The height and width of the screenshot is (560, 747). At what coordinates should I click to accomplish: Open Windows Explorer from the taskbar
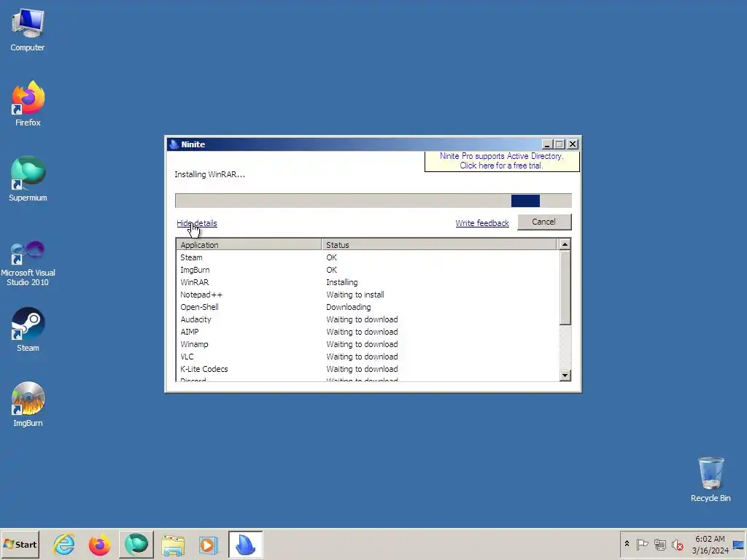point(172,544)
